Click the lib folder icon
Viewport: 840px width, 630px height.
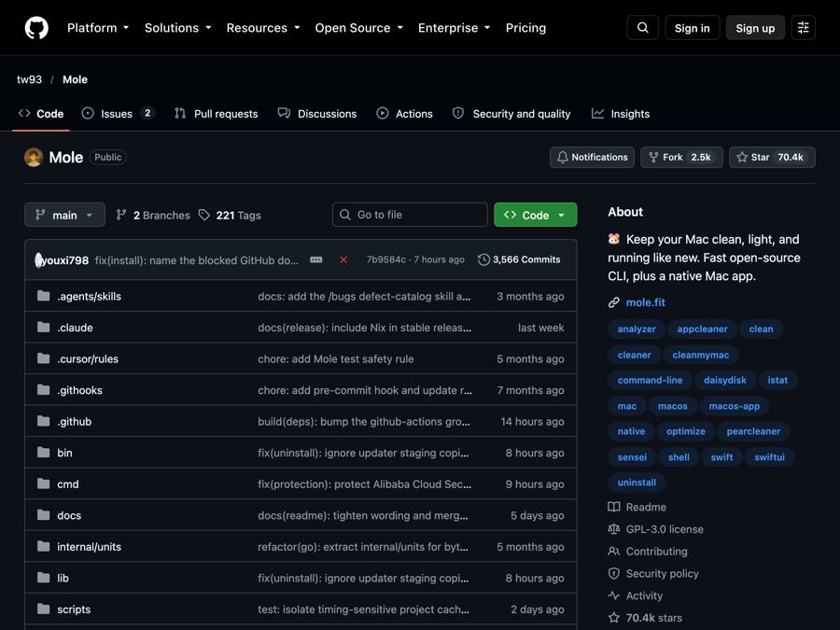click(43, 578)
